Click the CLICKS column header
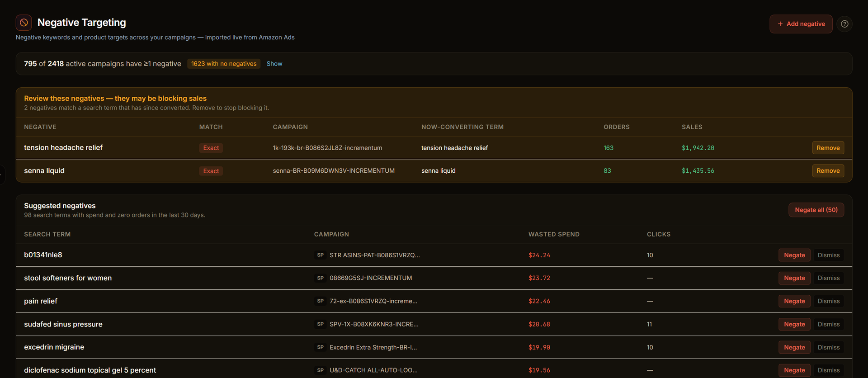Viewport: 868px width, 378px height. pyautogui.click(x=659, y=234)
